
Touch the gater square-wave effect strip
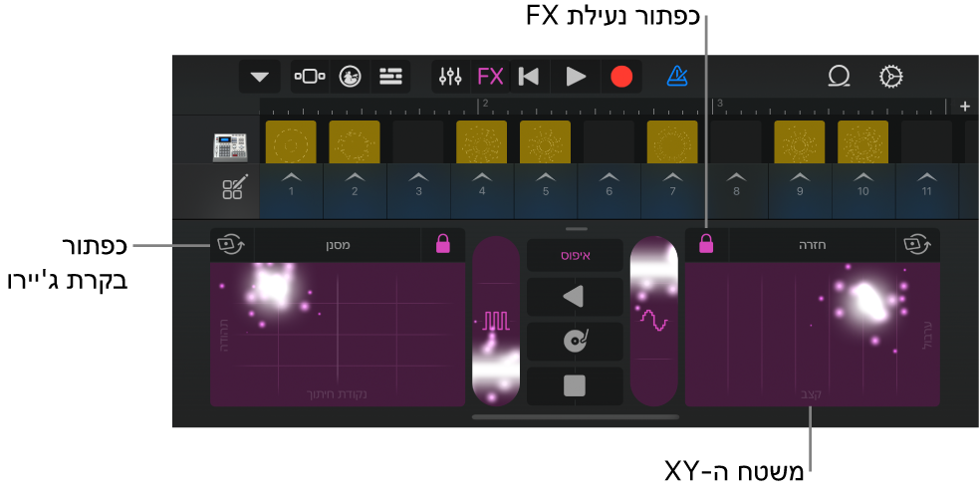[x=496, y=321]
